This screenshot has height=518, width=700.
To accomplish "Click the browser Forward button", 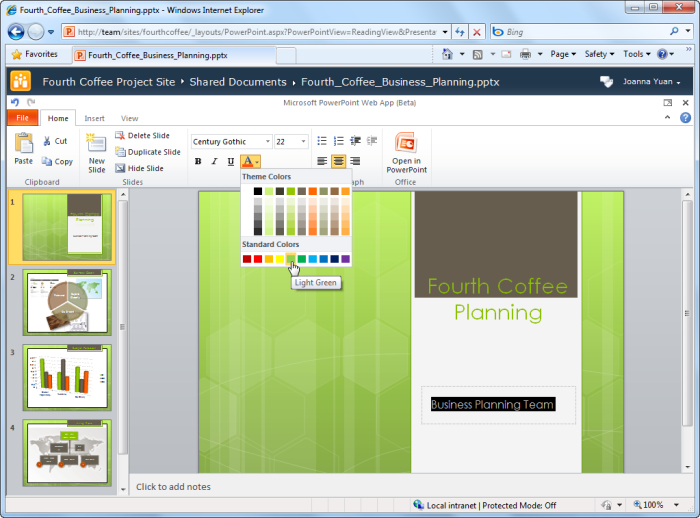I will (36, 32).
